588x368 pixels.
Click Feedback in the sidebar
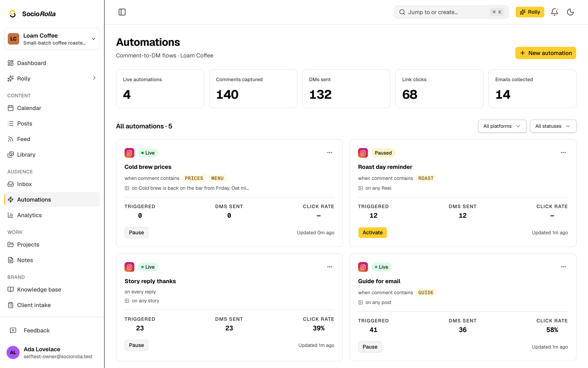(52, 331)
